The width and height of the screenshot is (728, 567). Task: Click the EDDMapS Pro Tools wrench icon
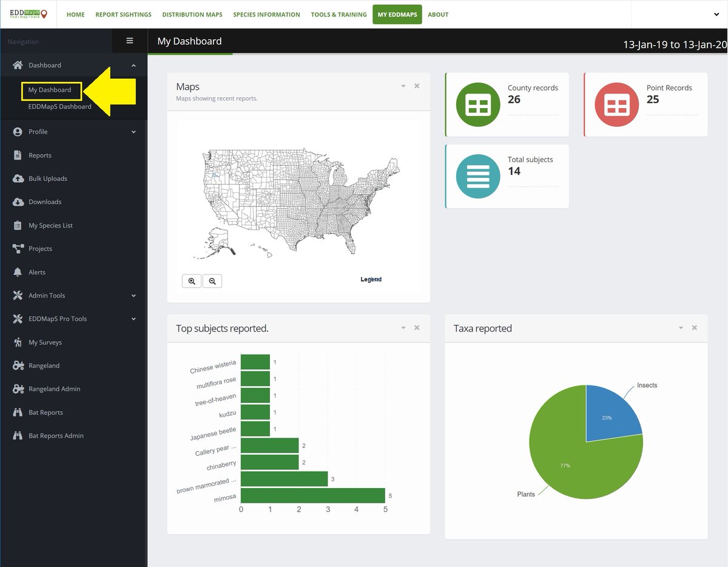click(x=18, y=319)
